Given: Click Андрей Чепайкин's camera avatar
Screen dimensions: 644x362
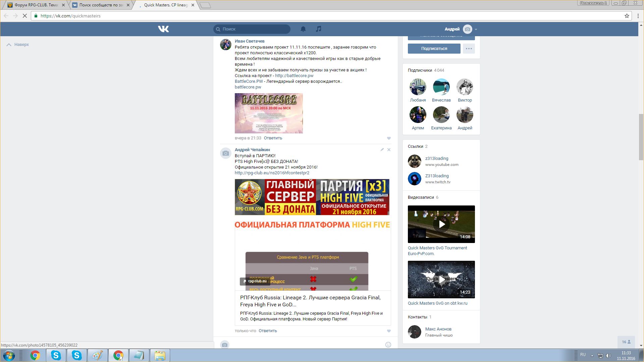Looking at the screenshot, I should coord(226,153).
